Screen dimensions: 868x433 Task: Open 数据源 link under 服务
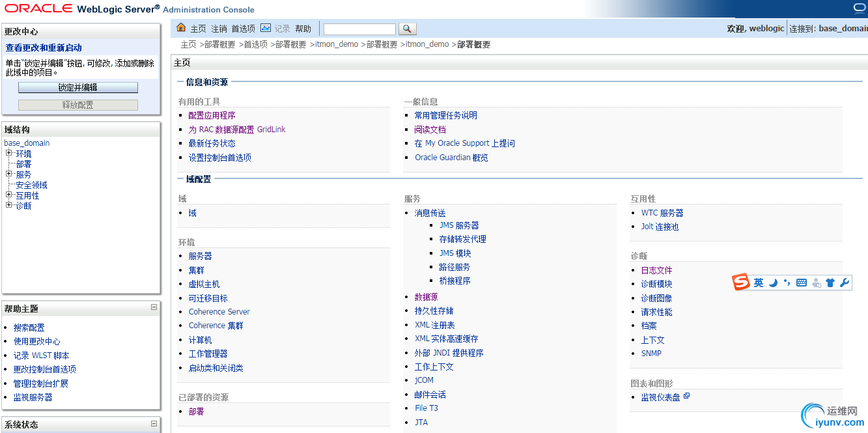point(426,297)
